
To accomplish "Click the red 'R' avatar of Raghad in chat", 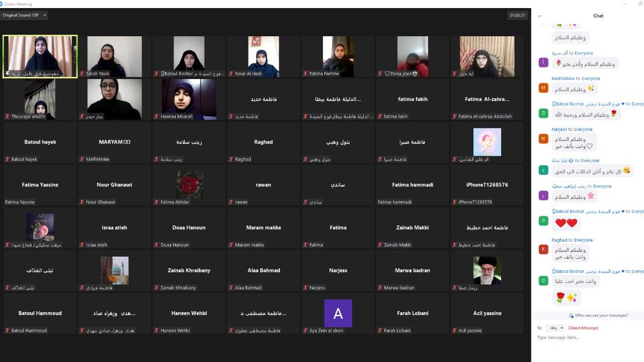I will click(x=543, y=249).
